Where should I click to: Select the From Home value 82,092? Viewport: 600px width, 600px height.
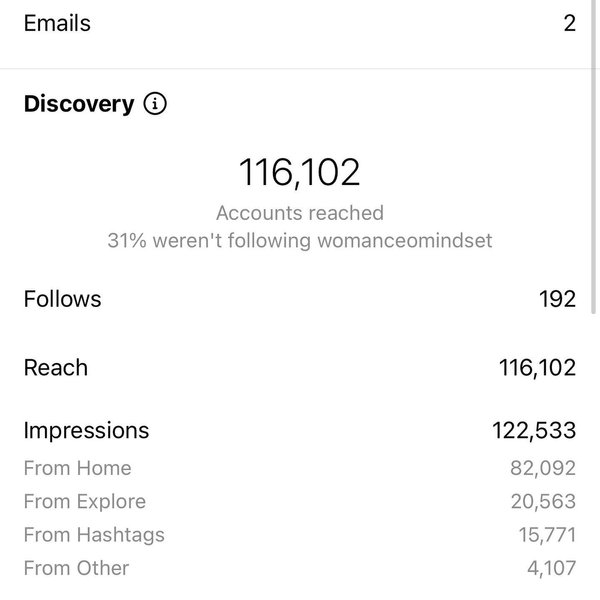542,468
